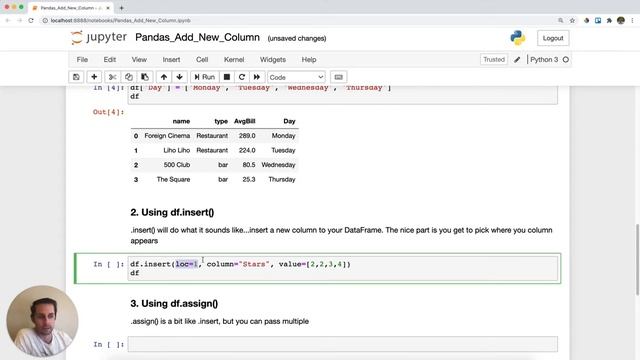Image resolution: width=640 pixels, height=360 pixels.
Task: Paste cells below icon
Action: [x=144, y=77]
